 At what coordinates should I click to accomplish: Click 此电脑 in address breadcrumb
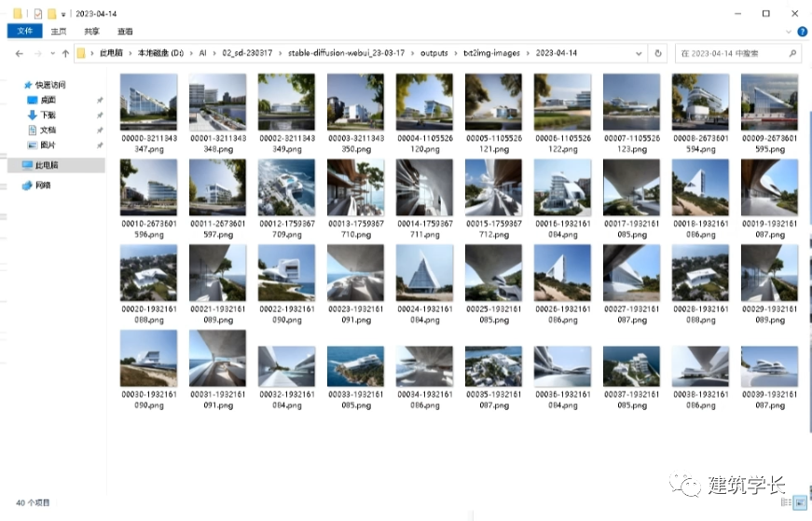tap(111, 53)
